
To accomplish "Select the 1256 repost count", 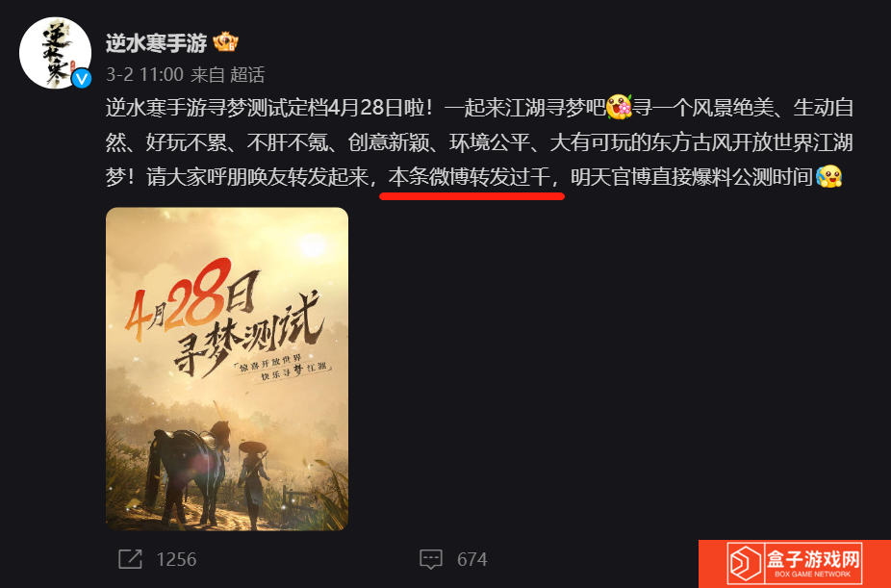I will pos(176,559).
